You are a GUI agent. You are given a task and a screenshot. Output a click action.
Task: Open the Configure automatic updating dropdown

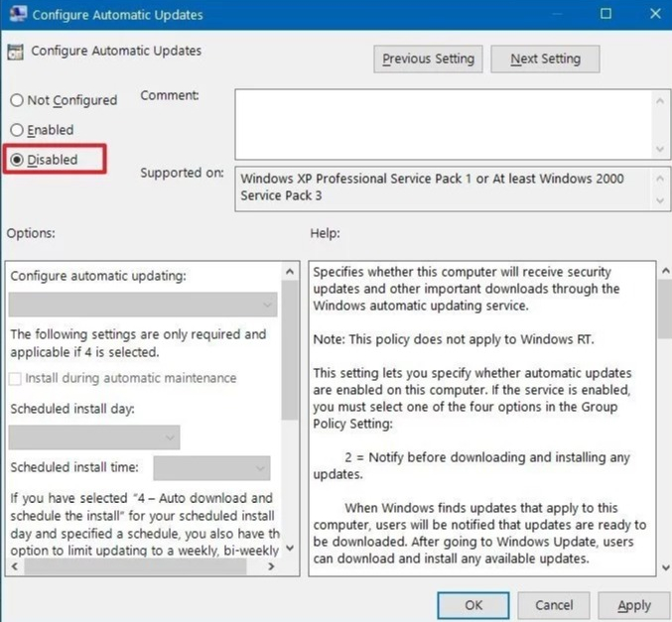tap(143, 305)
